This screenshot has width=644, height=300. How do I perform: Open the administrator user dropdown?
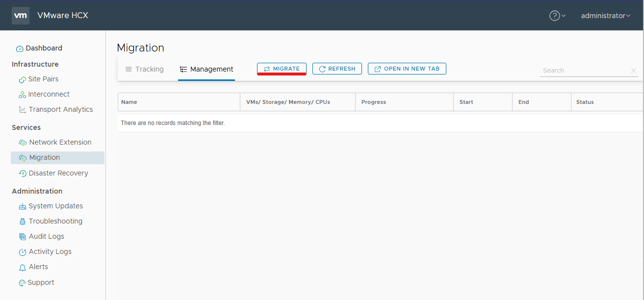point(606,16)
